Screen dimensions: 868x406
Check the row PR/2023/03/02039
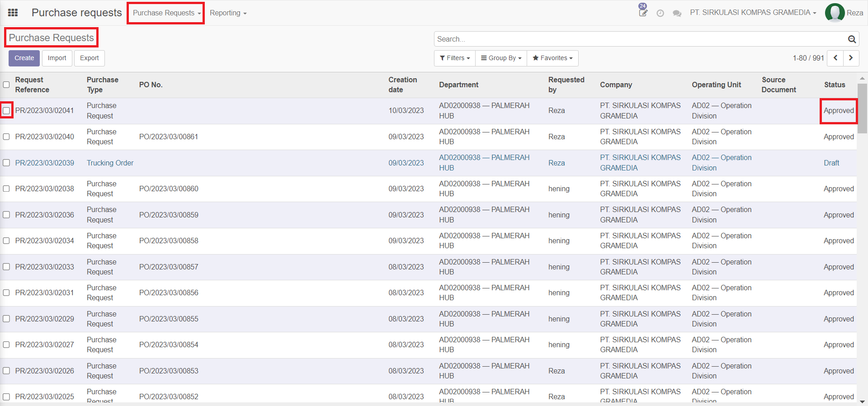[x=6, y=163]
